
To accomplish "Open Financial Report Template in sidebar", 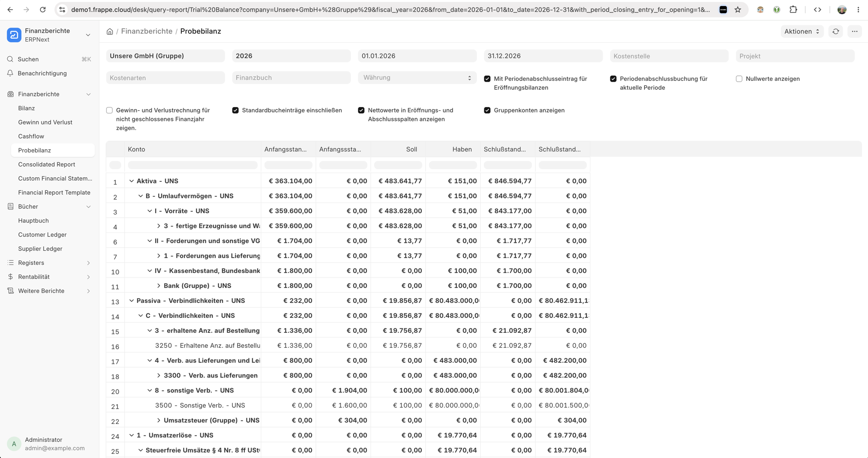I will click(53, 192).
